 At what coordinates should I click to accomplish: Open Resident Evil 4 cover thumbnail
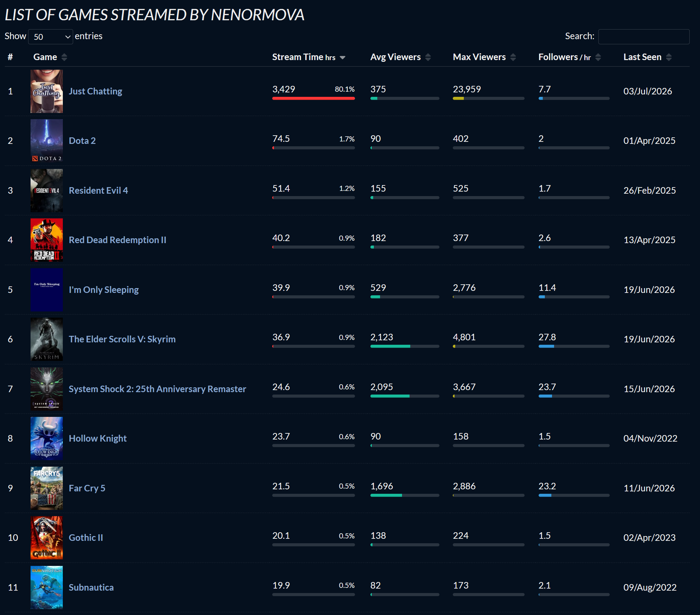pyautogui.click(x=47, y=191)
